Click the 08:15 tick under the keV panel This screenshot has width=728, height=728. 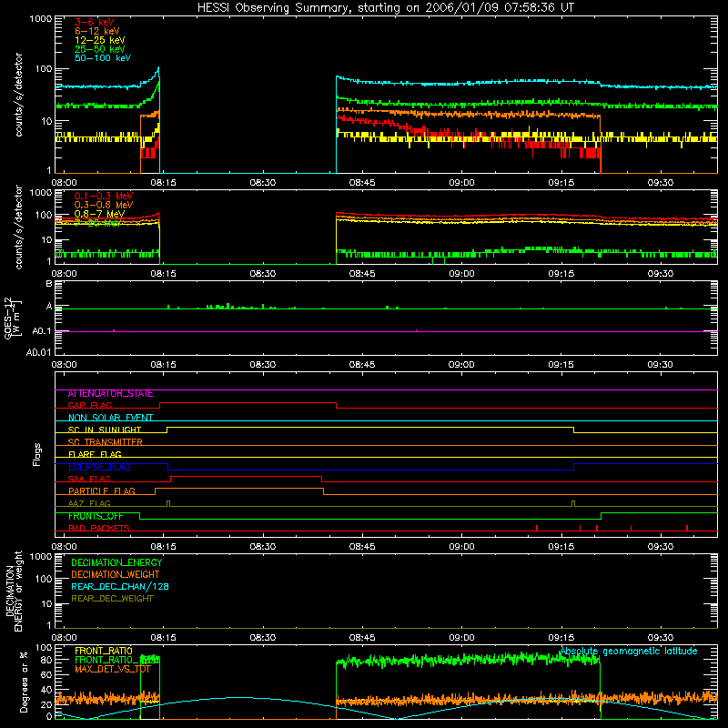coord(164,183)
